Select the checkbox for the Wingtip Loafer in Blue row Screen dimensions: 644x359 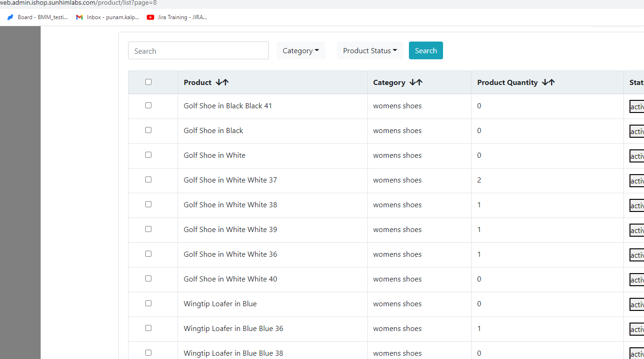pos(149,303)
